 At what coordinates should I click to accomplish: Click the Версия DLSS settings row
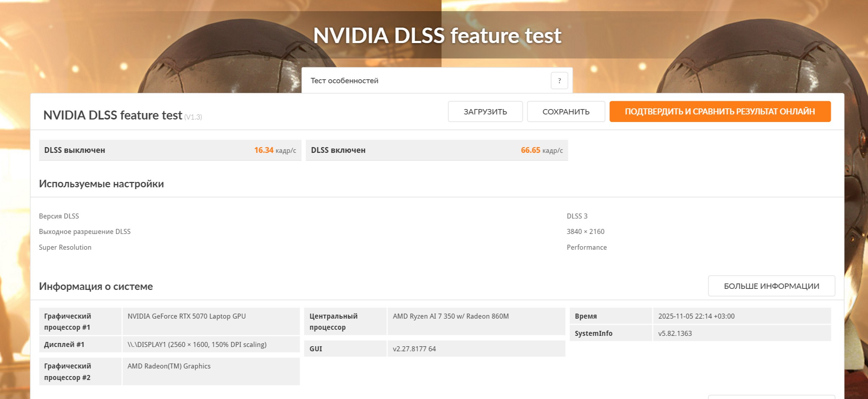tap(59, 216)
